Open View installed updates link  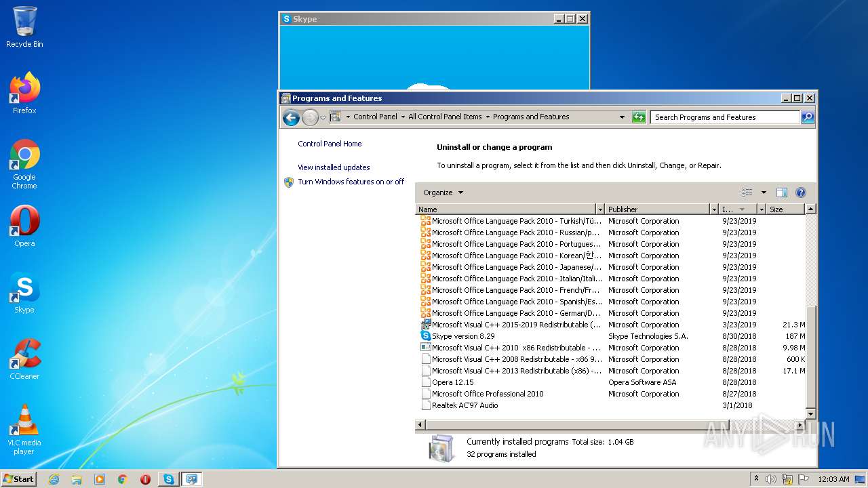coord(334,167)
